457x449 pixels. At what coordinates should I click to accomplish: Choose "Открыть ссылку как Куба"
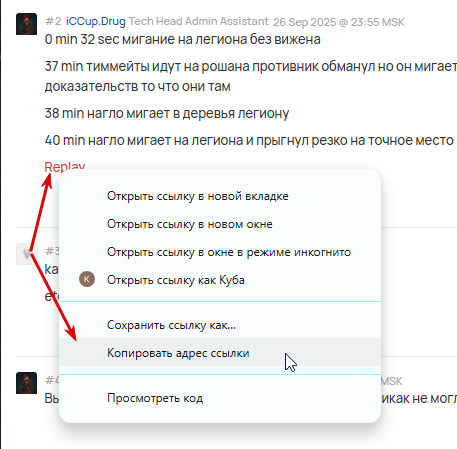pyautogui.click(x=220, y=280)
